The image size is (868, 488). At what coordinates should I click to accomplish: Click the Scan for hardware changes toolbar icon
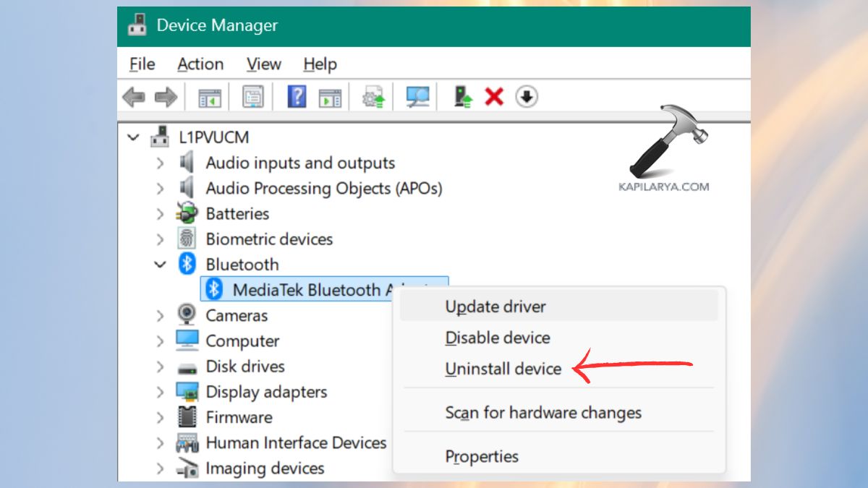pos(420,96)
